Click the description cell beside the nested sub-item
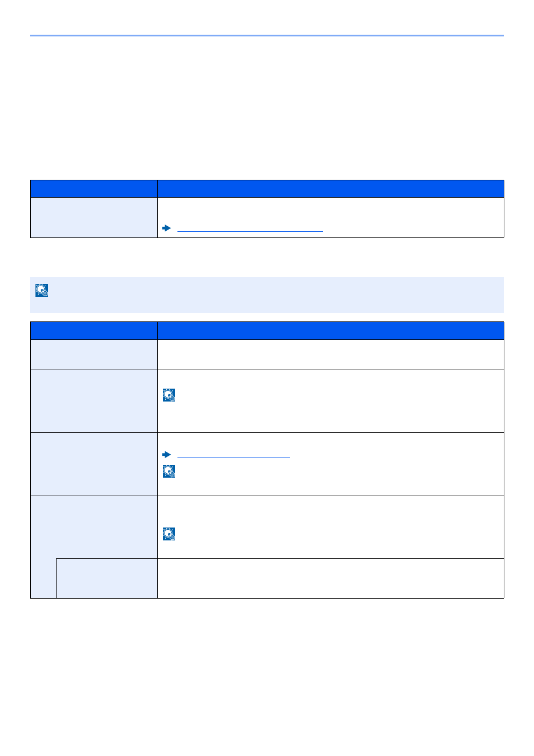This screenshot has width=534, height=756. pos(331,578)
